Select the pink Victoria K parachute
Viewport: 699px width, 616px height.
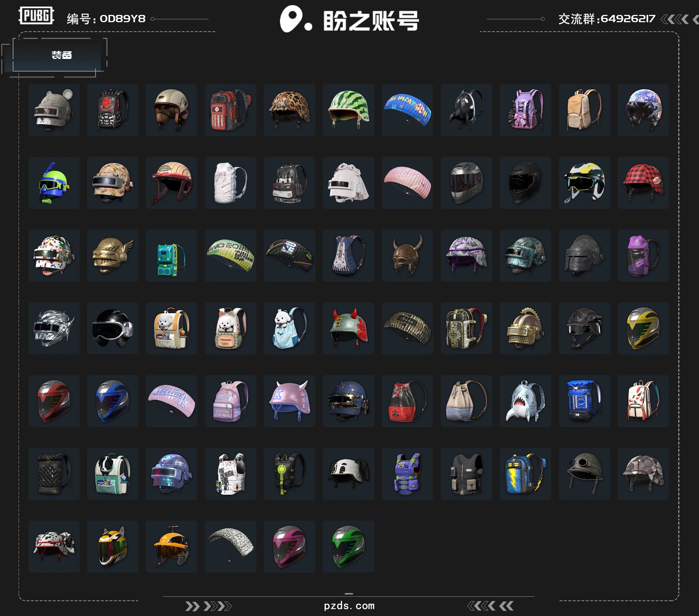click(x=171, y=401)
